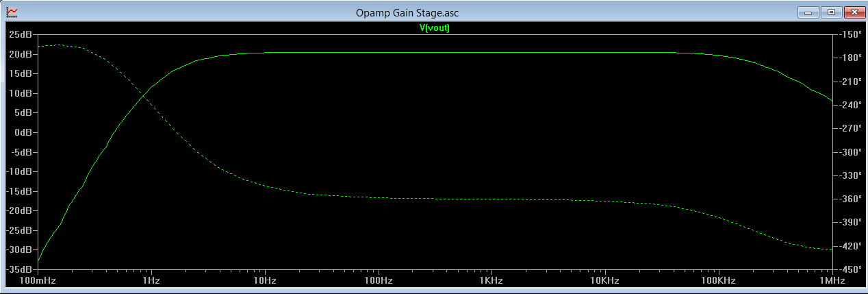868x294 pixels.
Task: Click the 10KHz frequency axis label
Action: point(604,281)
